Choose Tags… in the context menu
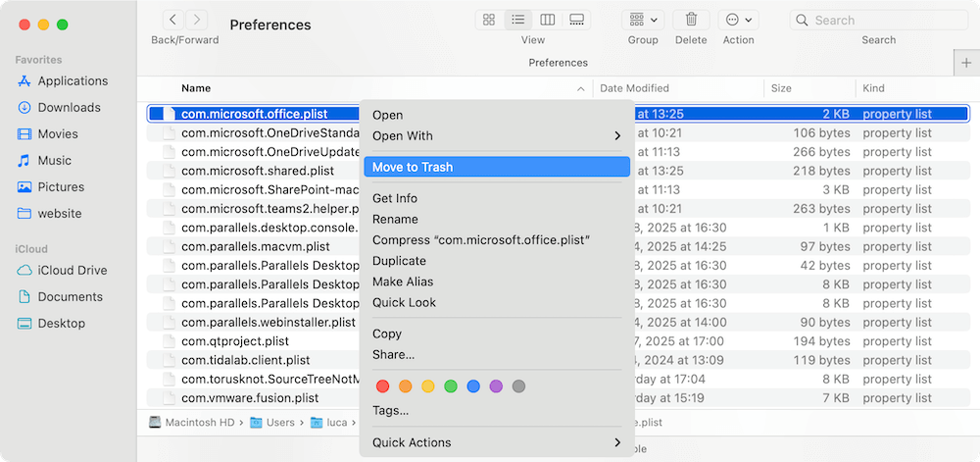The height and width of the screenshot is (462, 980). click(x=497, y=411)
